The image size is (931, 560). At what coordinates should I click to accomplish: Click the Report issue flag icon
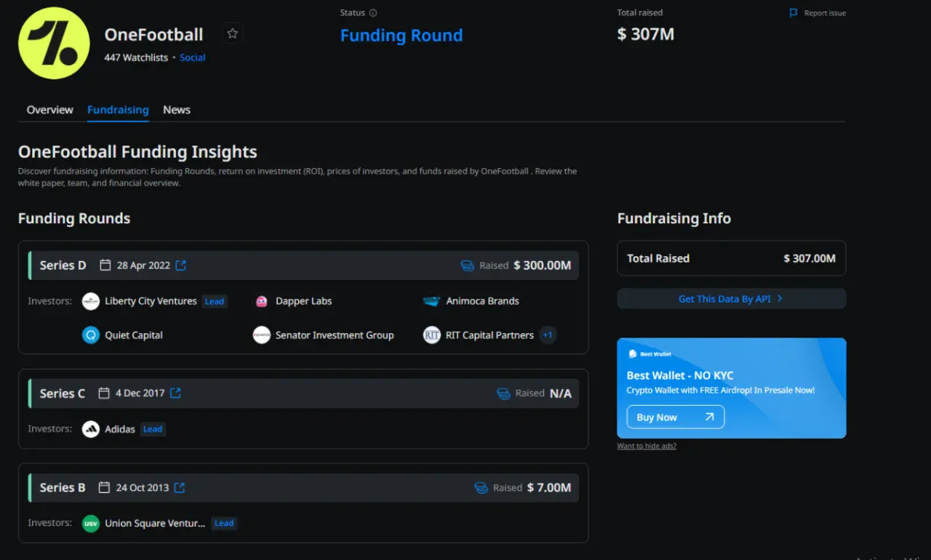pos(794,13)
